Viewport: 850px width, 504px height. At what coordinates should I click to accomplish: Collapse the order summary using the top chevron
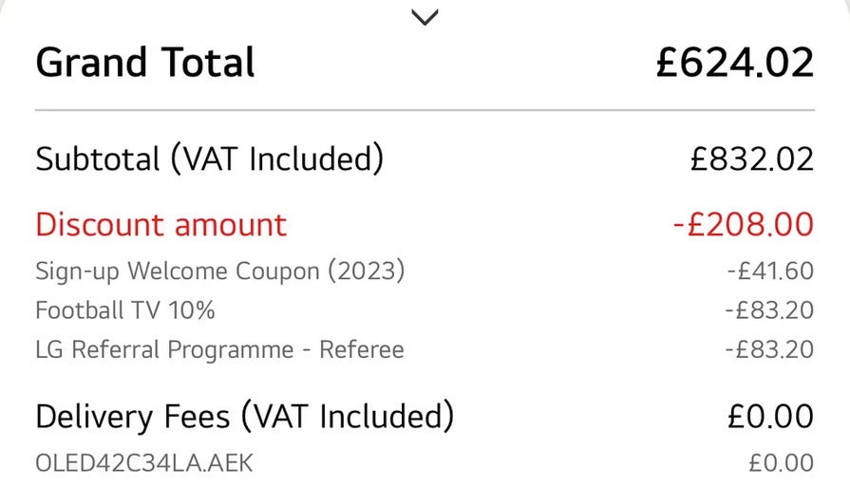point(425,16)
